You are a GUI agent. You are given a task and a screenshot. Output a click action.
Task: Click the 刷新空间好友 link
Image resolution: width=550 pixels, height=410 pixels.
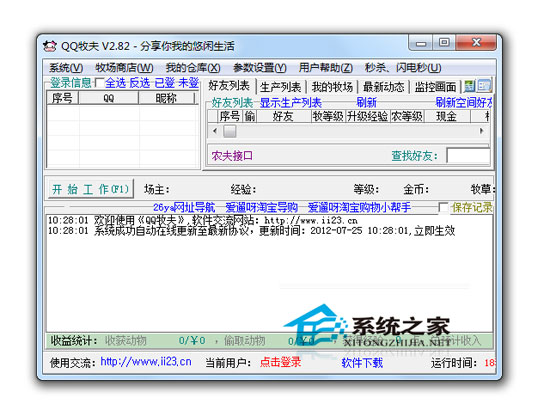click(464, 103)
